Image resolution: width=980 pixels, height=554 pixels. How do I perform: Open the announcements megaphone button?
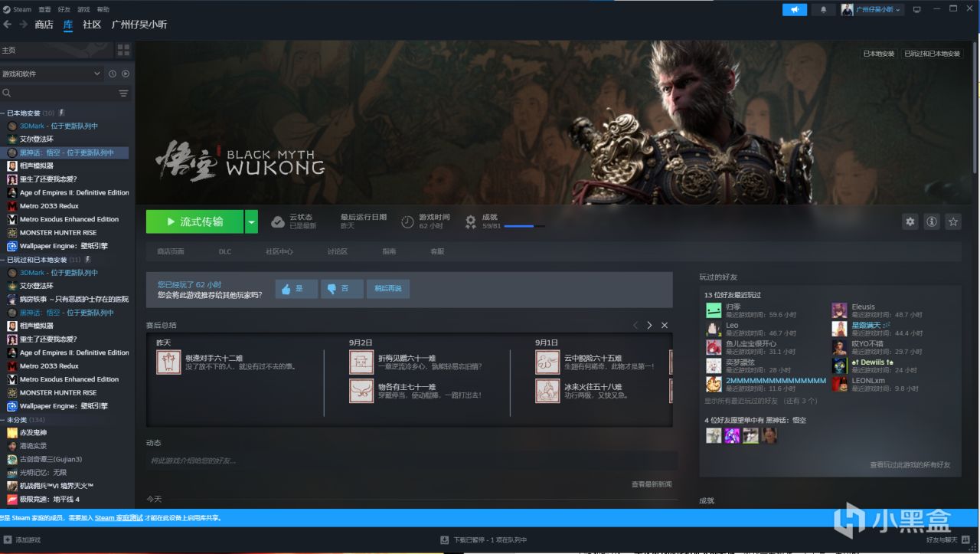(x=795, y=9)
